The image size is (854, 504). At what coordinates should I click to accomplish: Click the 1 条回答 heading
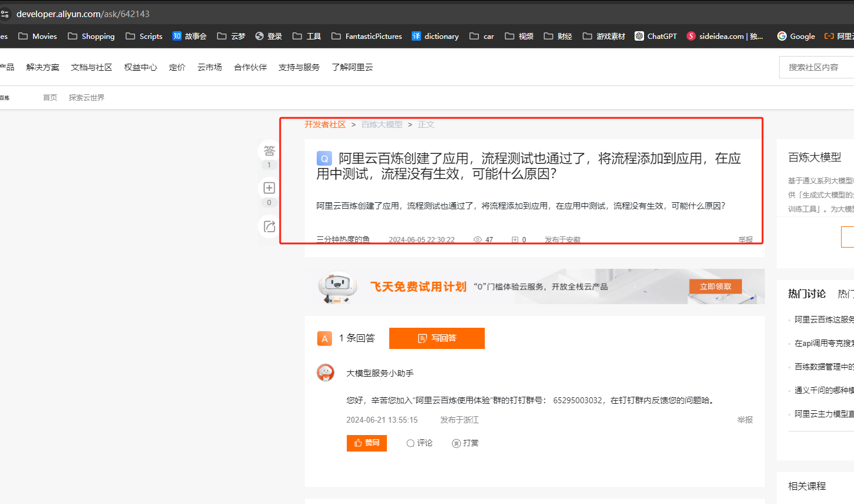(x=357, y=338)
